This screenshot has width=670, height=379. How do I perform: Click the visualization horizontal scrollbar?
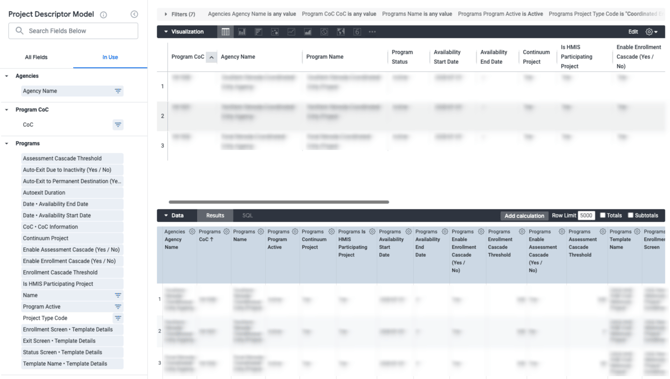(279, 202)
